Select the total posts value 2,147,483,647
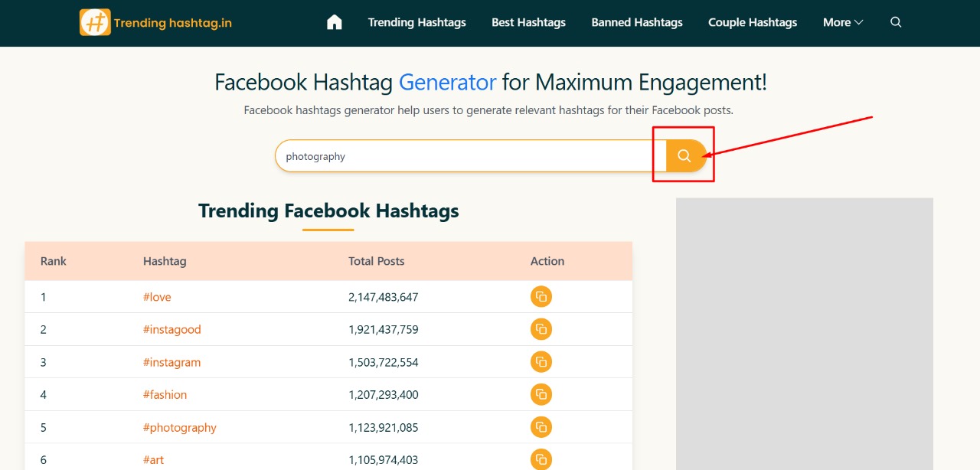This screenshot has width=980, height=470. [384, 297]
